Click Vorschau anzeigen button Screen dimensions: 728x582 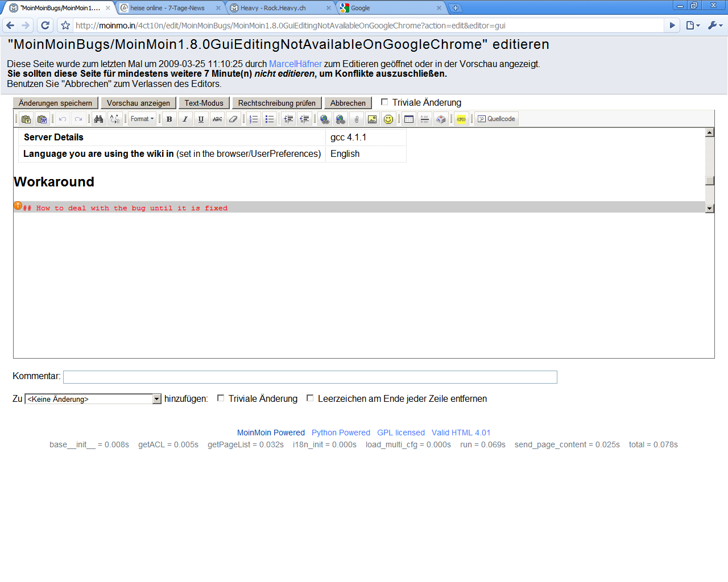click(138, 103)
